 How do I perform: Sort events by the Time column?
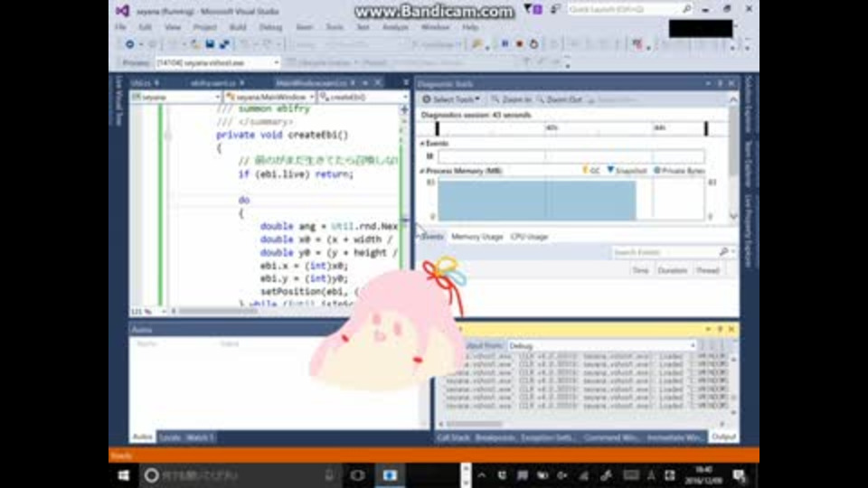(640, 270)
